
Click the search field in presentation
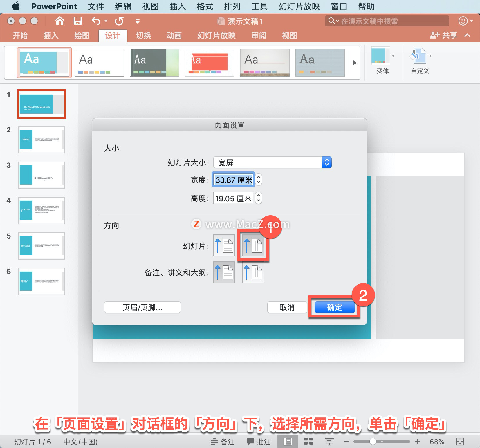[387, 21]
